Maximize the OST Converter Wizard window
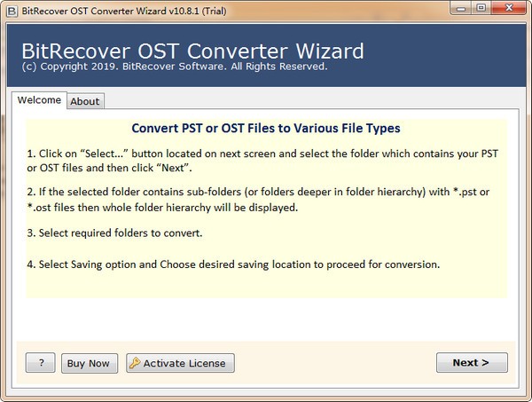Viewport: 532px width, 402px height. (480, 8)
